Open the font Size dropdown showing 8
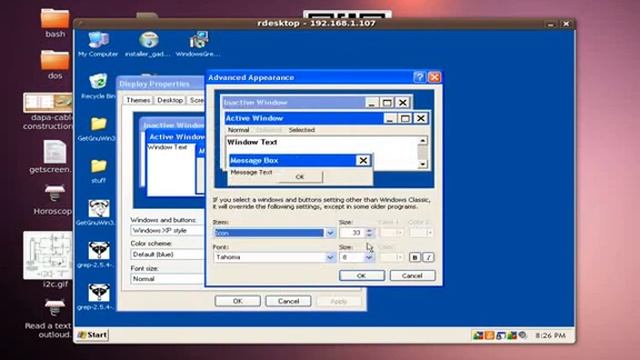The width and height of the screenshot is (640, 360). click(x=369, y=258)
